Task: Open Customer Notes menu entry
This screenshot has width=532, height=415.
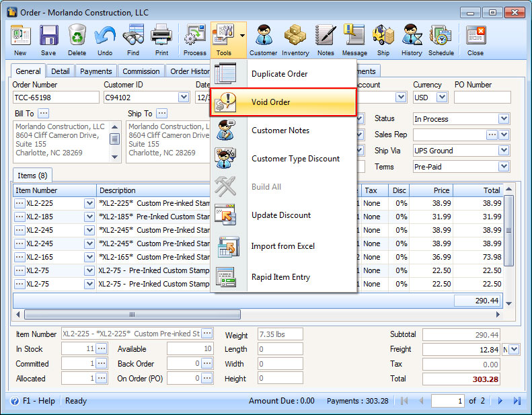Action: 284,130
